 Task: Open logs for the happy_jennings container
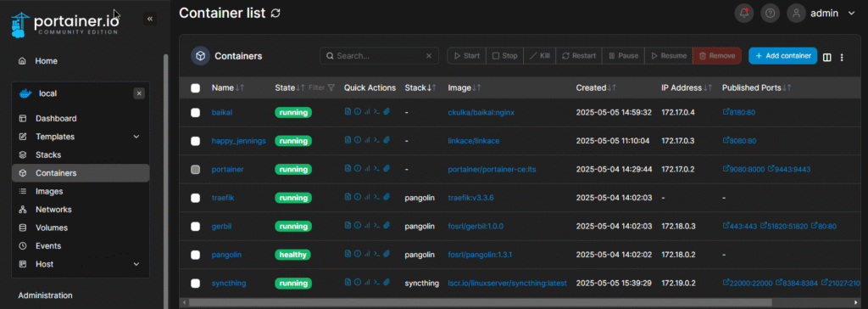(x=348, y=139)
